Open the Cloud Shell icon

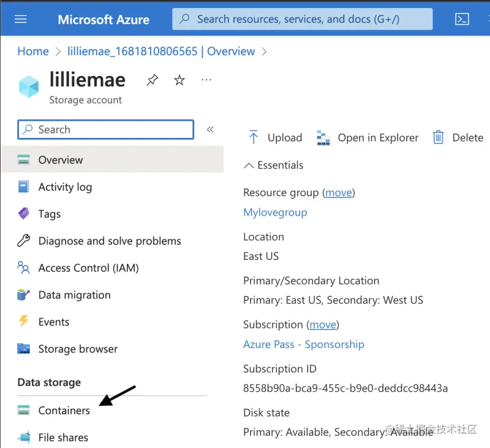pyautogui.click(x=462, y=20)
